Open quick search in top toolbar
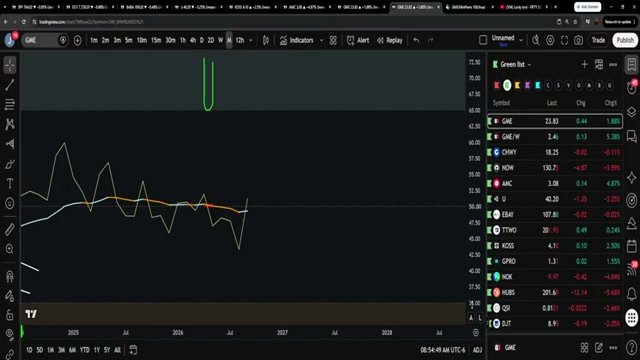 click(x=536, y=40)
